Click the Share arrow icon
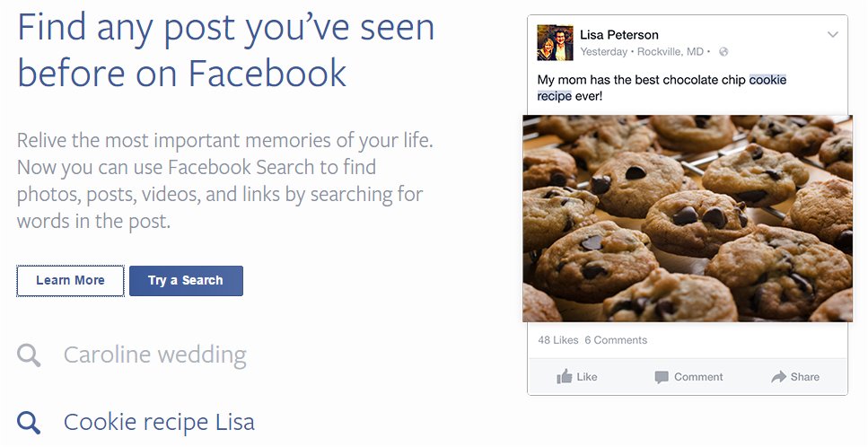 point(778,377)
